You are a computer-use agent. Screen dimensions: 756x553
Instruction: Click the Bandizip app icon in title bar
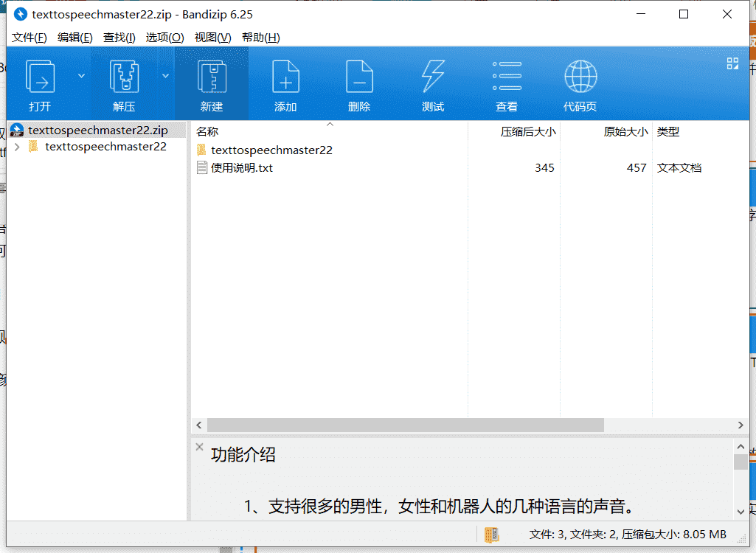(20, 15)
